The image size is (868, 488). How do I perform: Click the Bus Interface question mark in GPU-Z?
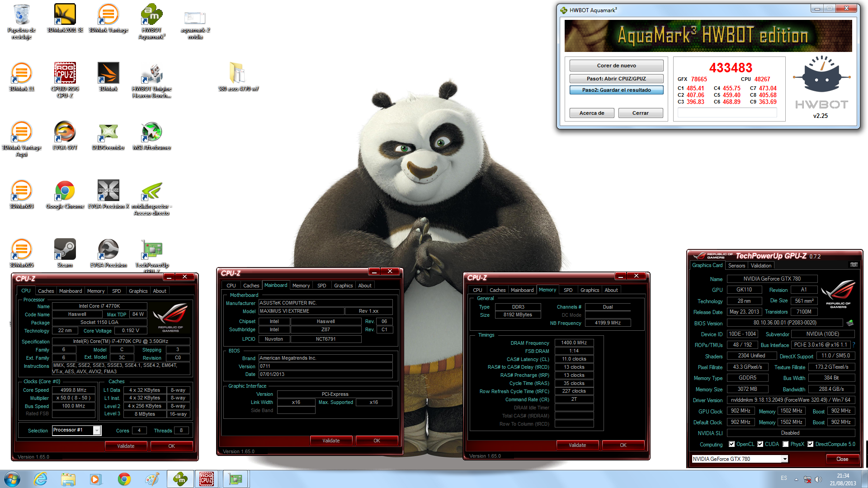tap(854, 345)
